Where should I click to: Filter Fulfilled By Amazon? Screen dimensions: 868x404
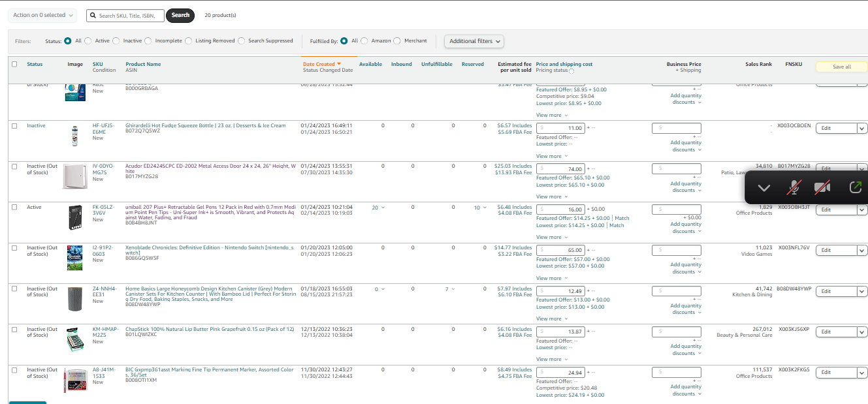364,41
